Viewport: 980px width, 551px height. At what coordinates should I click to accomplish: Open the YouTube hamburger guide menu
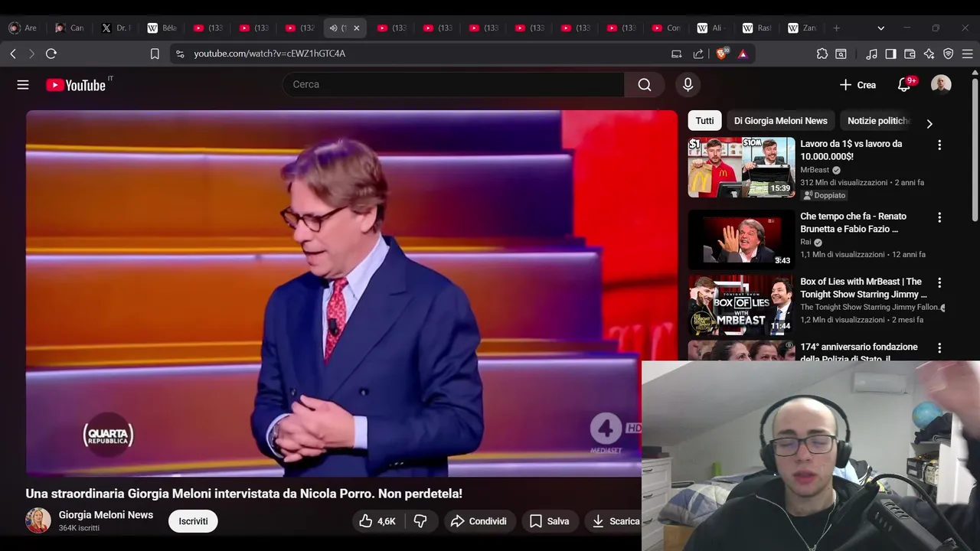pyautogui.click(x=23, y=85)
